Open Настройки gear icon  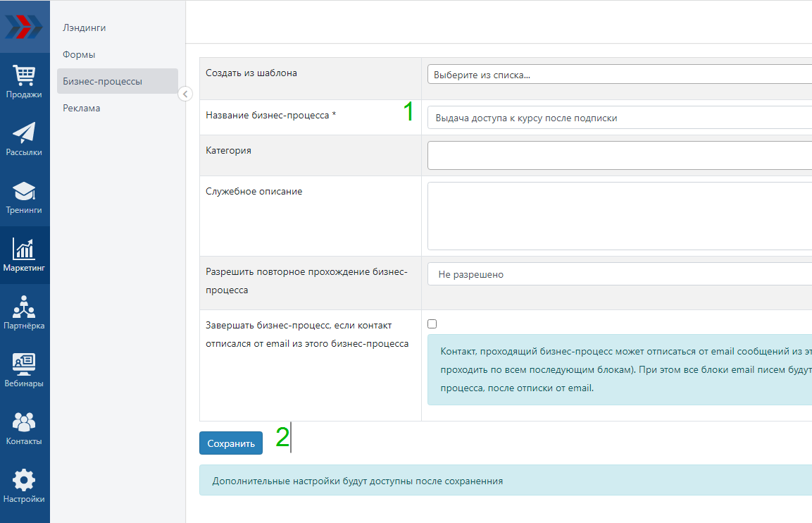point(25,486)
